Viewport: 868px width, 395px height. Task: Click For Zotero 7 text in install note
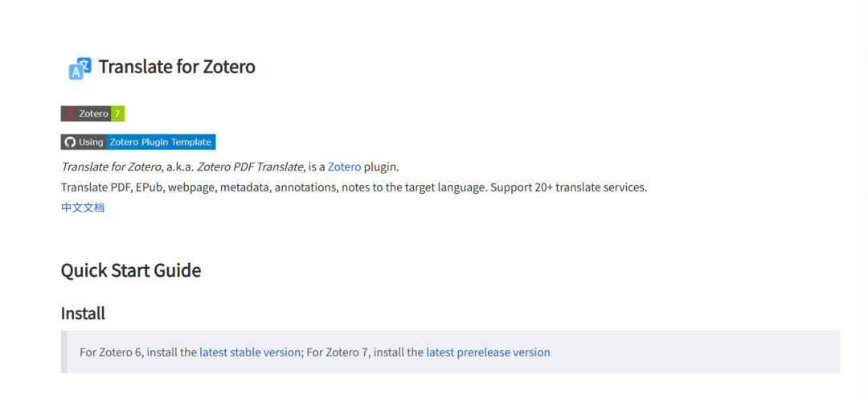pyautogui.click(x=338, y=352)
